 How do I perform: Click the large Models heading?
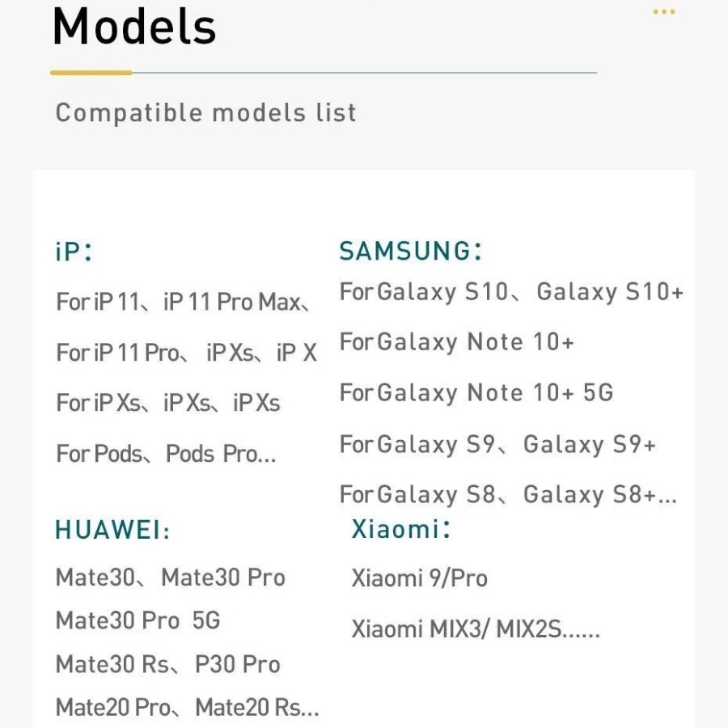tap(134, 26)
